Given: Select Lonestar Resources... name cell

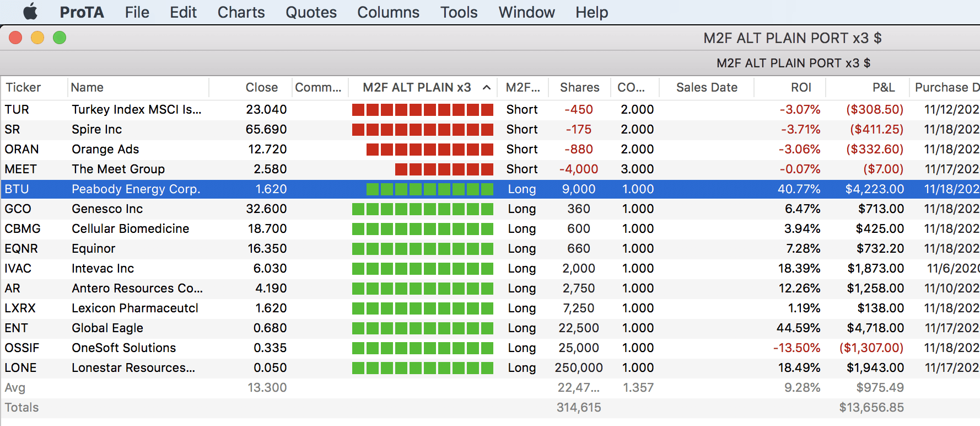Looking at the screenshot, I should 133,368.
